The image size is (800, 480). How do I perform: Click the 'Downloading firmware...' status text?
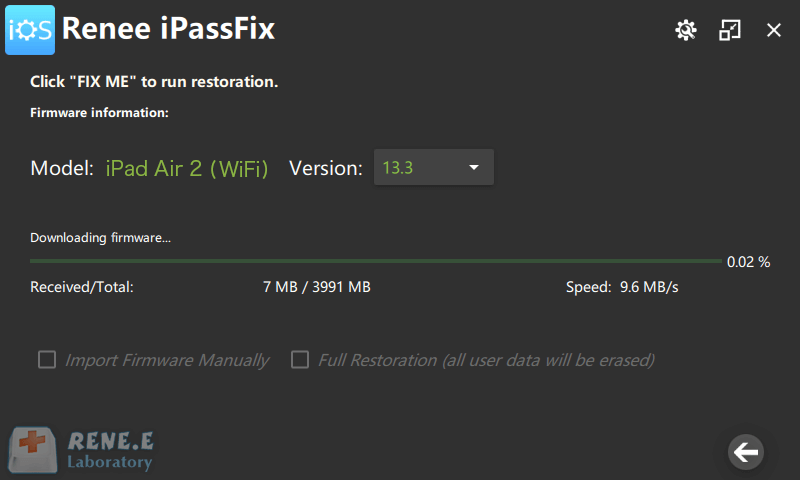[x=100, y=238]
